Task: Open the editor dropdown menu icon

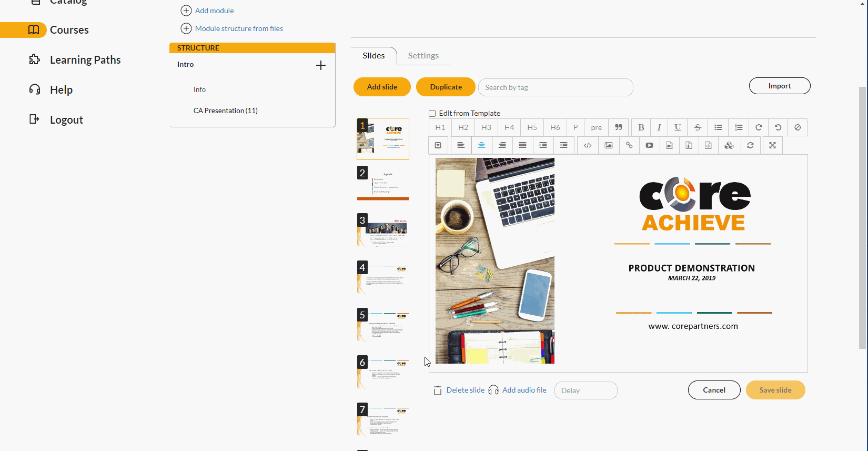Action: click(x=438, y=145)
